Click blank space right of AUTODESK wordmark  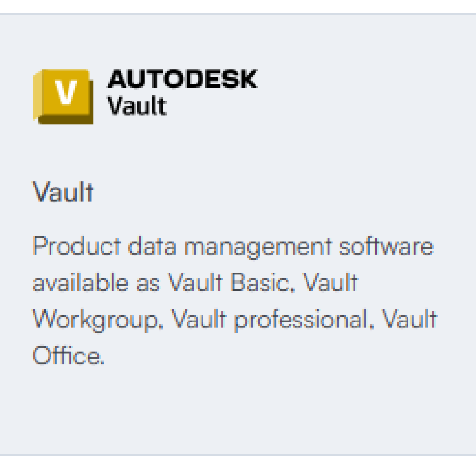point(349,79)
